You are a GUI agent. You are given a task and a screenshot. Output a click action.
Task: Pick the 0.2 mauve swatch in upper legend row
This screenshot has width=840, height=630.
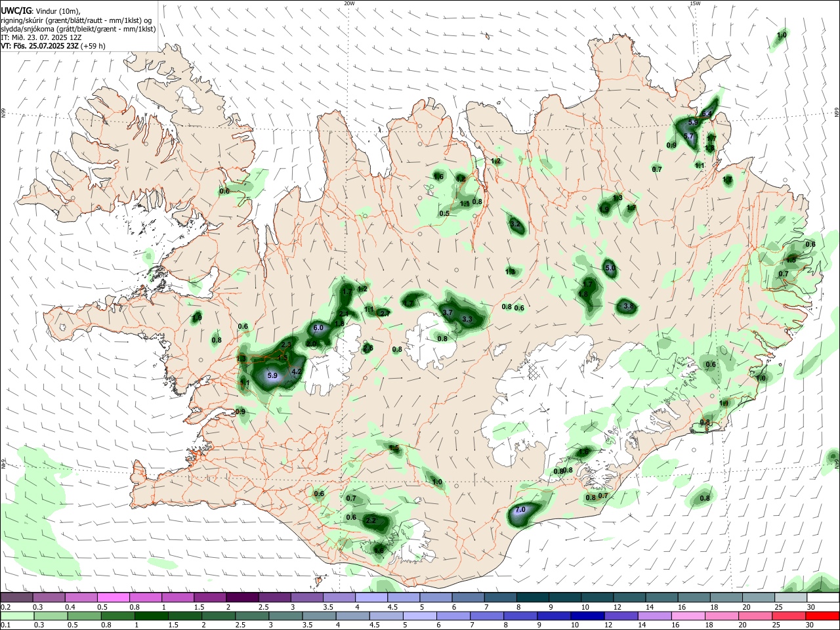click(x=16, y=598)
